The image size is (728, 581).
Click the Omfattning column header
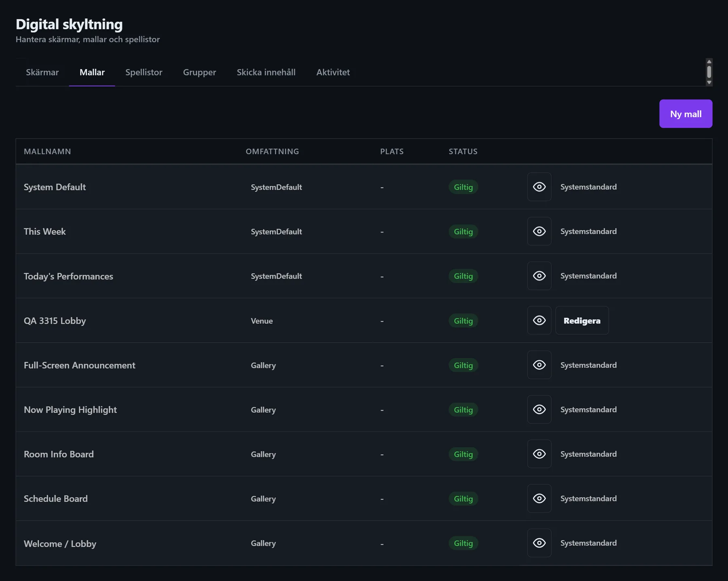(272, 151)
